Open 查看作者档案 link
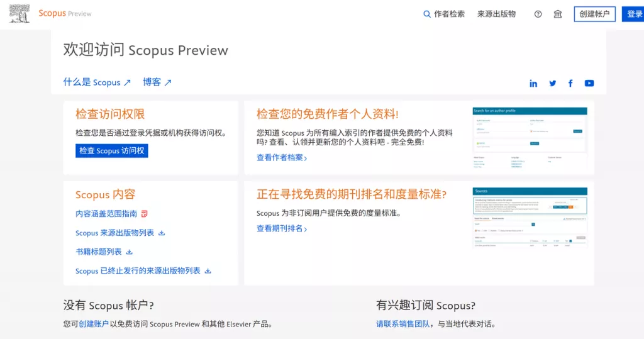The width and height of the screenshot is (644, 339). (282, 158)
